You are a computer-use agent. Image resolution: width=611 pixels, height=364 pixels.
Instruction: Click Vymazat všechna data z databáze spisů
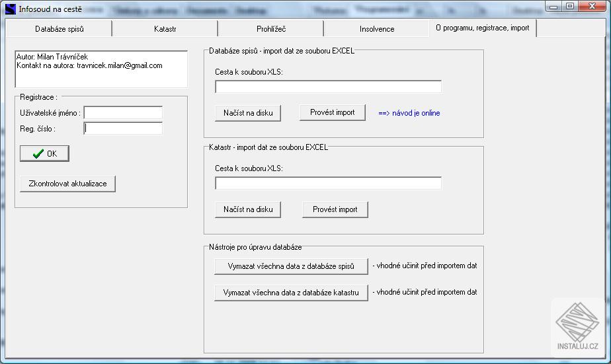(291, 266)
